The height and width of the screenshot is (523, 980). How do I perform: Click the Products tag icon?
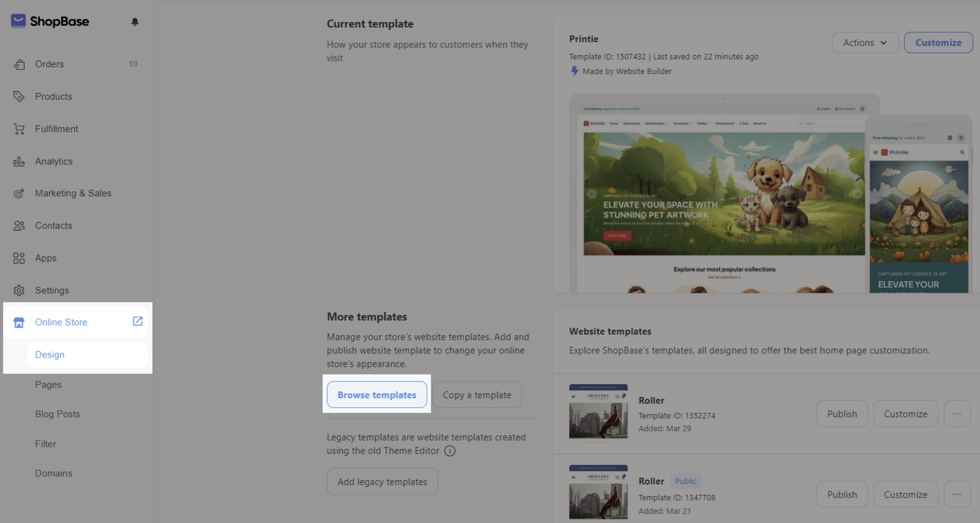19,97
